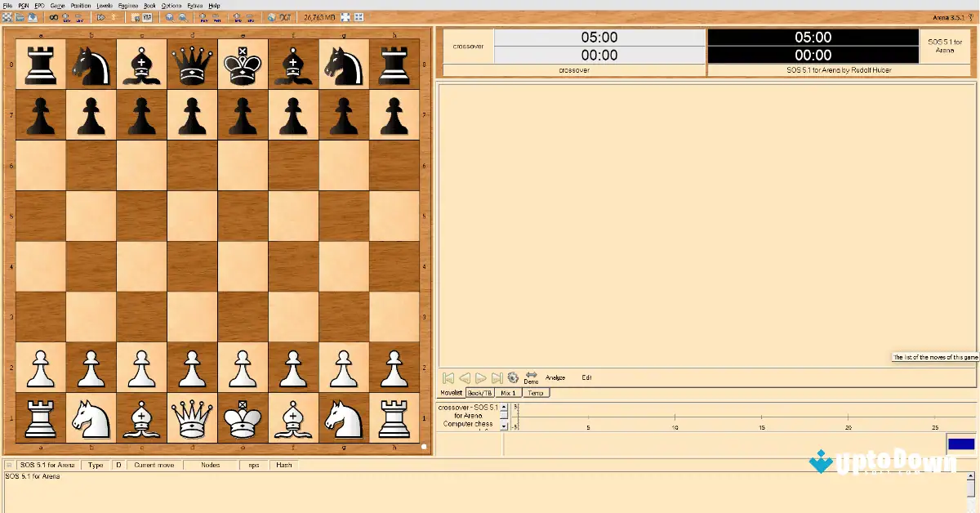Click the Edit button next to Analyze
The image size is (980, 513).
click(587, 377)
